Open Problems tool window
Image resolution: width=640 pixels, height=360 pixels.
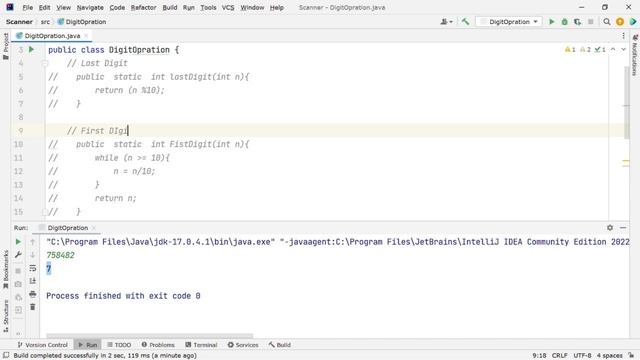tap(158, 345)
